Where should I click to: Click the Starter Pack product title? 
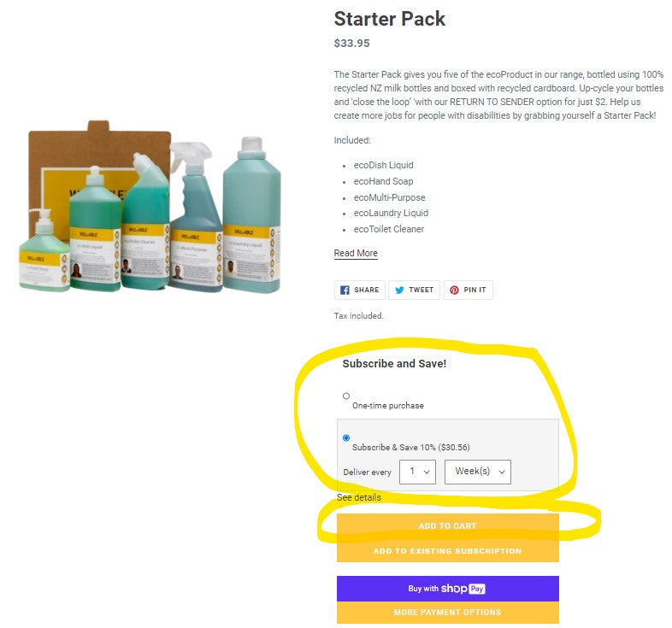389,19
